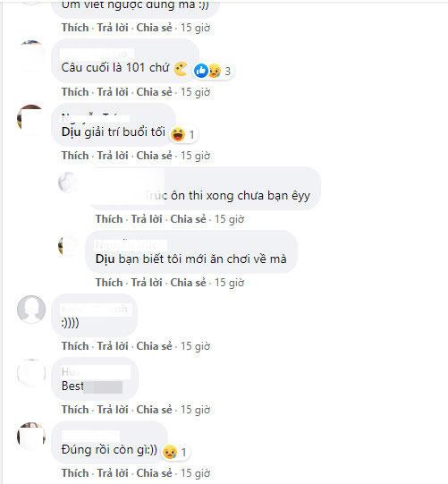Click Thích under the Dịu bạn biết tôi mới ăn chơi reply

(109, 282)
